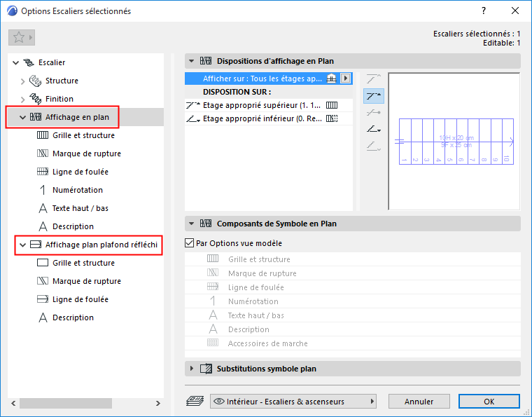Image resolution: width=532 pixels, height=417 pixels.
Task: Click the right scroll arrow of tree scrollbar
Action: click(157, 403)
